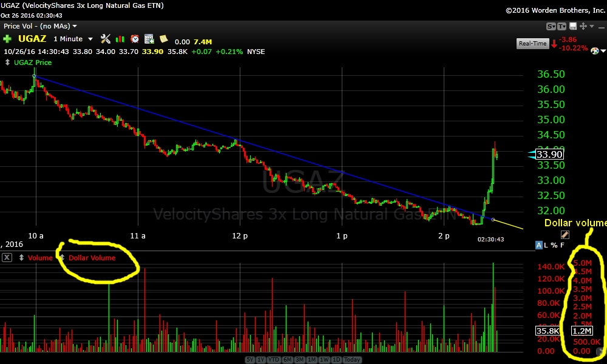Click the Real-Time button
The height and width of the screenshot is (364, 607).
click(x=533, y=43)
